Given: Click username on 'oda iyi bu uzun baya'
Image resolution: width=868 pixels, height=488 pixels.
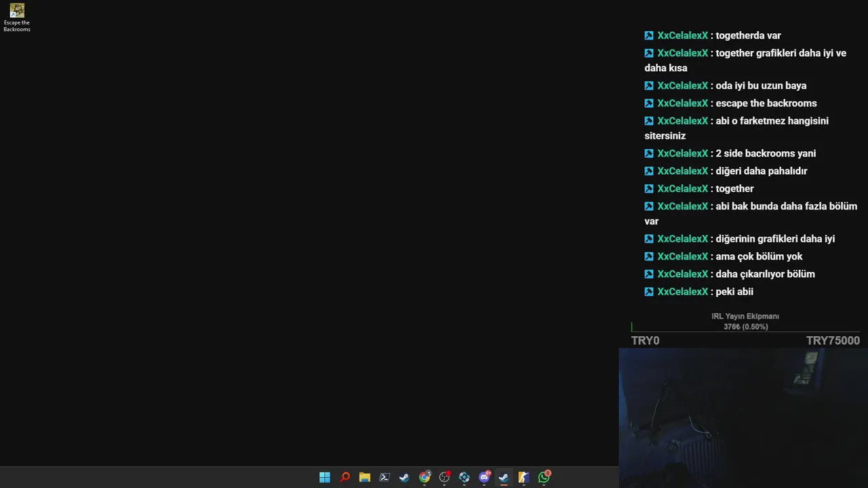Looking at the screenshot, I should tap(682, 85).
